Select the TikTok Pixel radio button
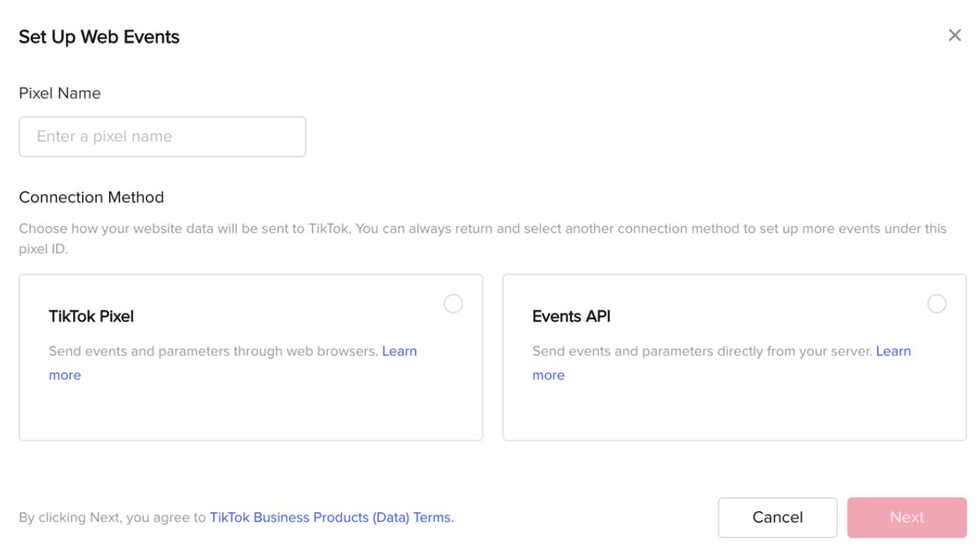This screenshot has height=552, width=980. pyautogui.click(x=453, y=304)
